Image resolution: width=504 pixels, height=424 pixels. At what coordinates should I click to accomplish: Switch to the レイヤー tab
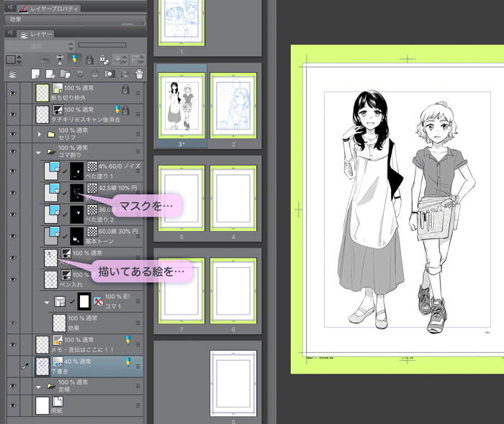click(35, 34)
